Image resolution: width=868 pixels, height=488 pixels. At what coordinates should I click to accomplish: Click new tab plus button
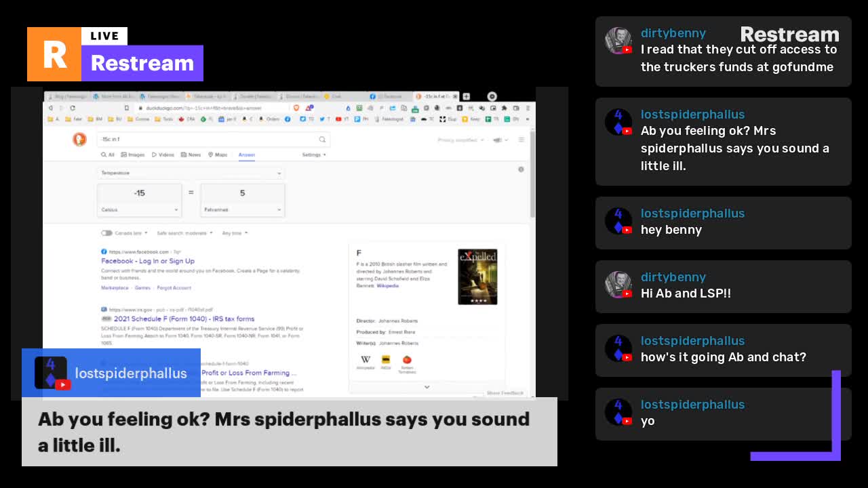tap(466, 96)
